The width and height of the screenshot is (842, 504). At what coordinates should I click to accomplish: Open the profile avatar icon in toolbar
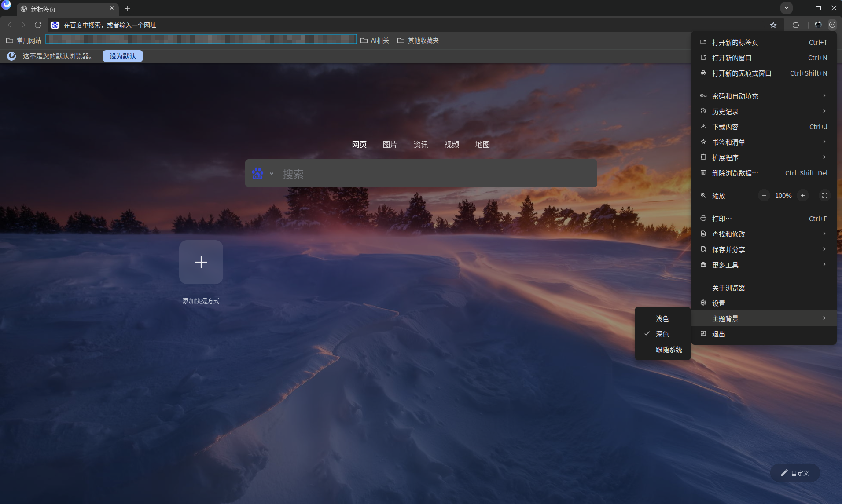[x=818, y=25]
